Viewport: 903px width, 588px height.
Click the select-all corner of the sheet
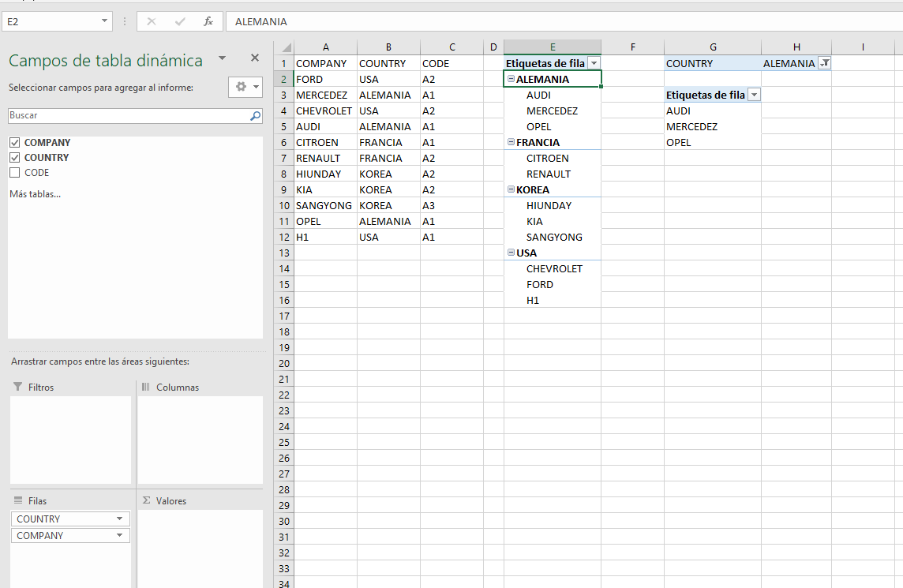click(x=284, y=47)
